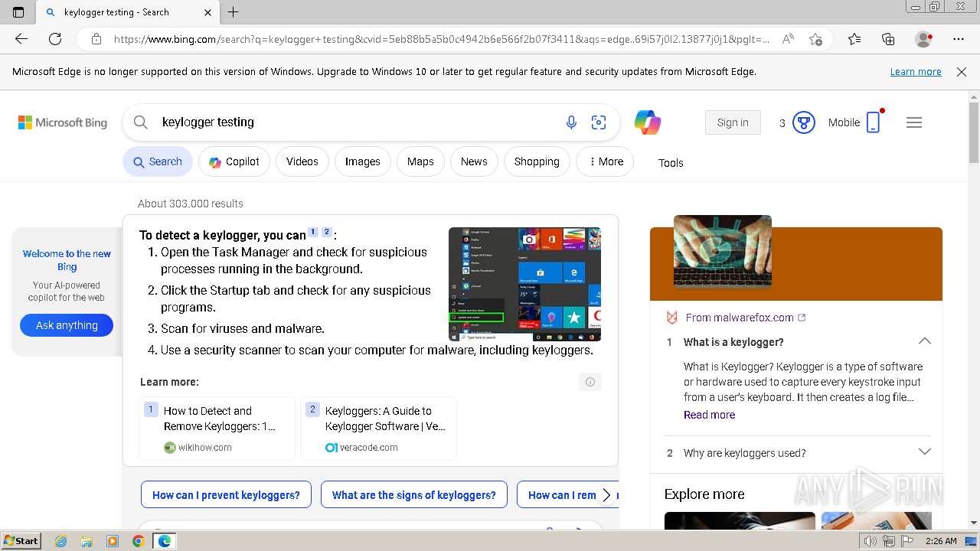Switch to the Shopping tab
The height and width of the screenshot is (551, 980).
pyautogui.click(x=537, y=161)
